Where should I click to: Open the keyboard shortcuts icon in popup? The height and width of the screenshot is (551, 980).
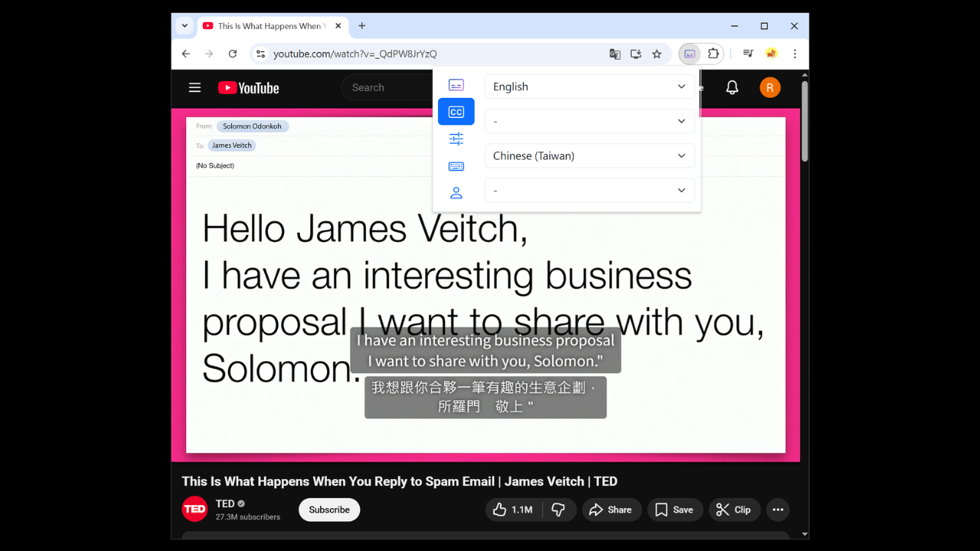pos(456,166)
